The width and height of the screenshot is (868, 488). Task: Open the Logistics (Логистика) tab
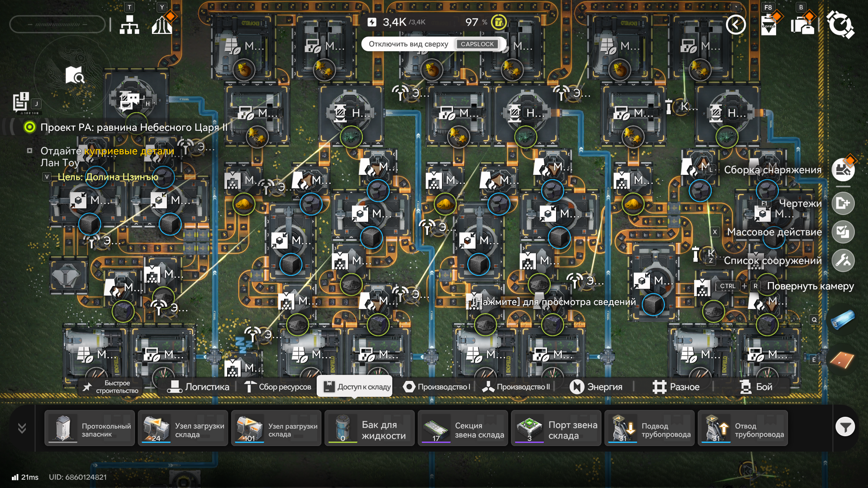coord(198,387)
